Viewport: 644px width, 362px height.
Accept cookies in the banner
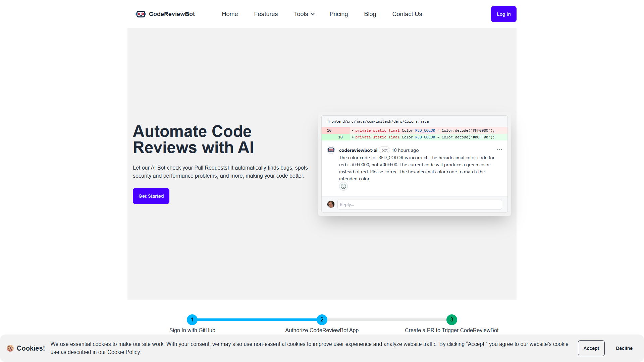tap(591, 348)
